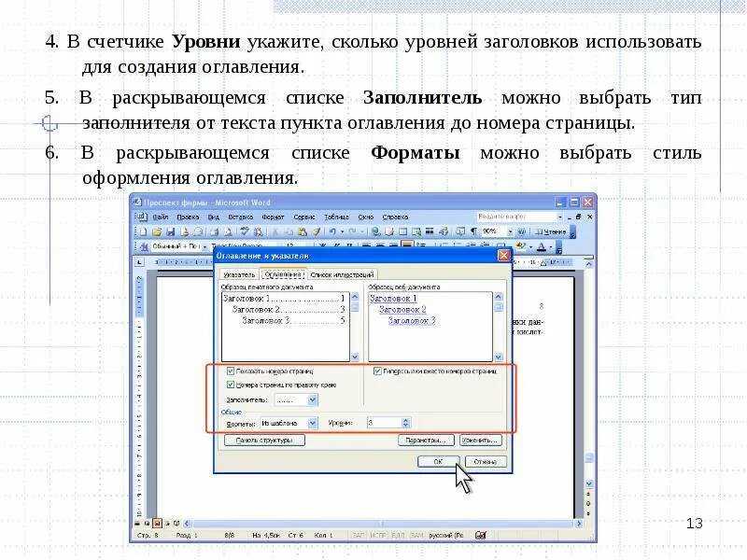Close the Оглавление и указатели dialog
Viewport: 747px width, 560px height.
click(x=504, y=256)
